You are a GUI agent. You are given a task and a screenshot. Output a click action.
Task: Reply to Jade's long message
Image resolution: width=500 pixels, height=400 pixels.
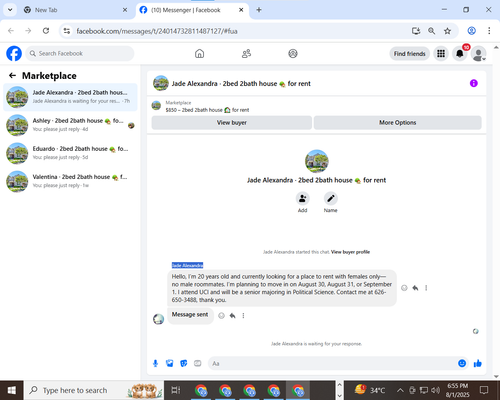pos(415,288)
